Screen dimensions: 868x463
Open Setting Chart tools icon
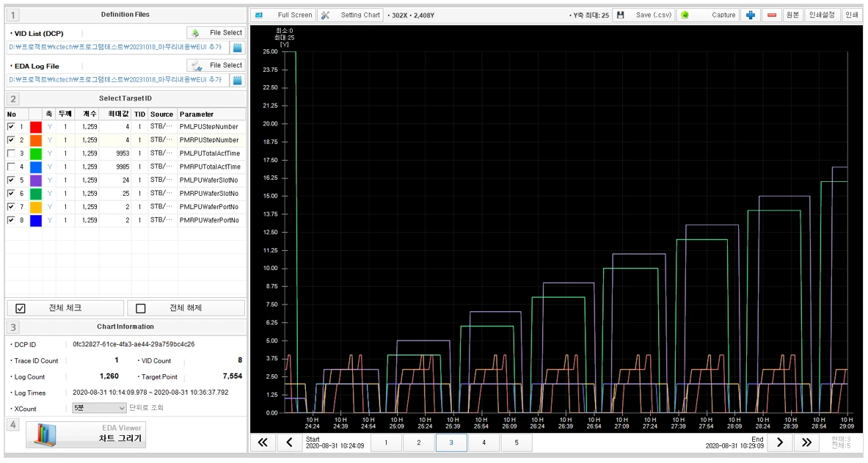[x=326, y=15]
